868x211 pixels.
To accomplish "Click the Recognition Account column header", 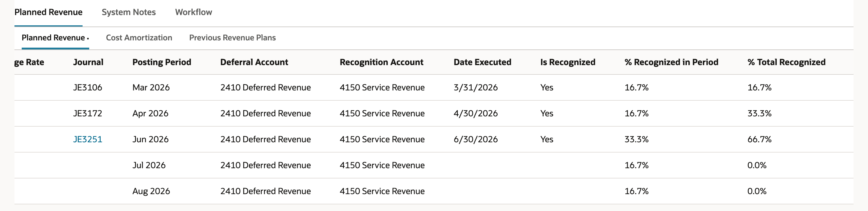I will point(382,62).
